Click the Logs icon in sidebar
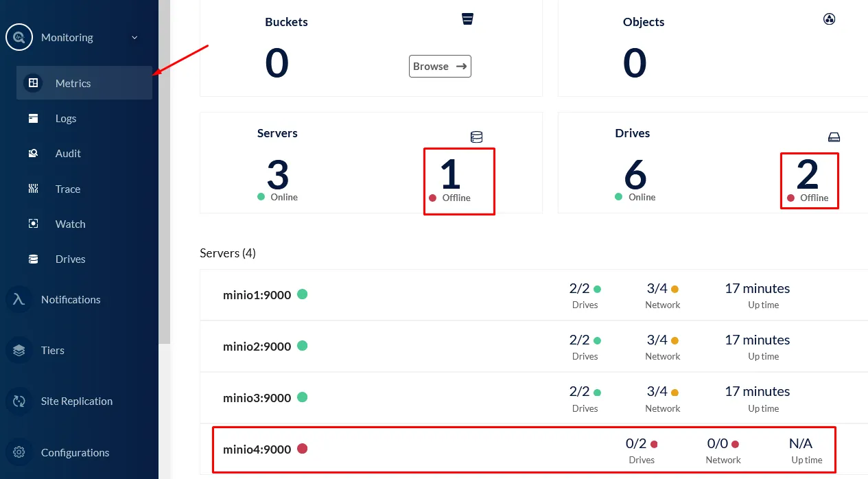The image size is (868, 479). [x=33, y=118]
